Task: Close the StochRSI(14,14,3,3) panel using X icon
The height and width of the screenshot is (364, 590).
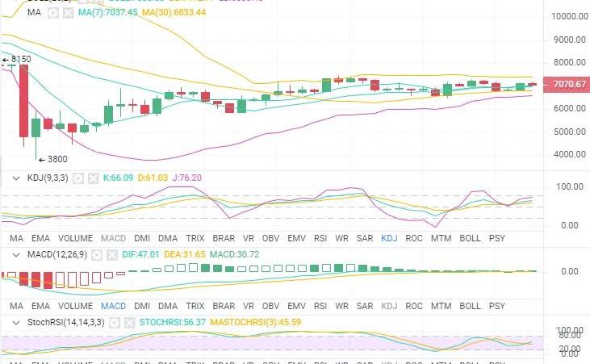Action: [x=129, y=323]
